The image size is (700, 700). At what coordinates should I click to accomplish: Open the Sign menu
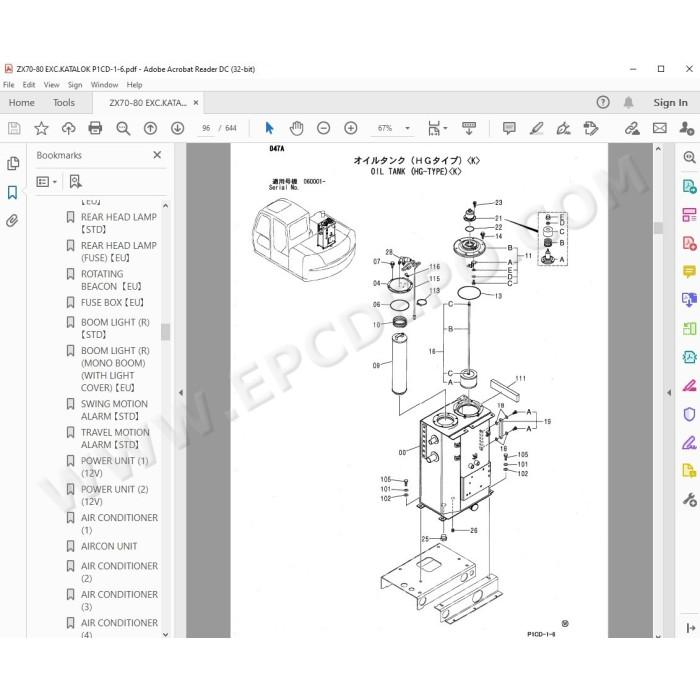click(75, 85)
